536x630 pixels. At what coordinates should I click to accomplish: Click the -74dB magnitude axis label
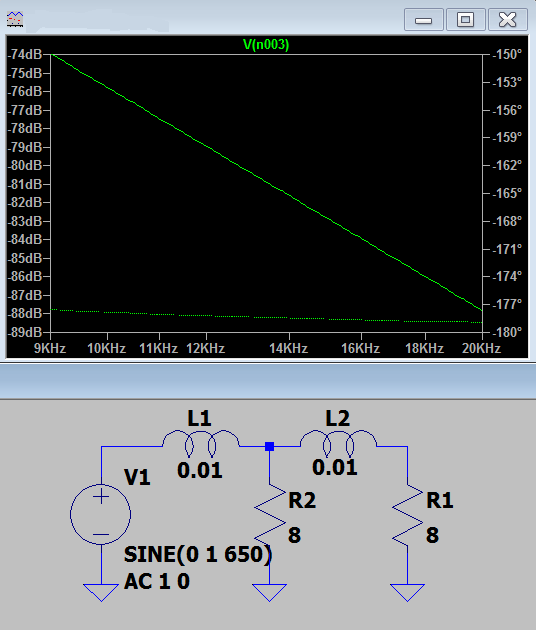click(25, 54)
